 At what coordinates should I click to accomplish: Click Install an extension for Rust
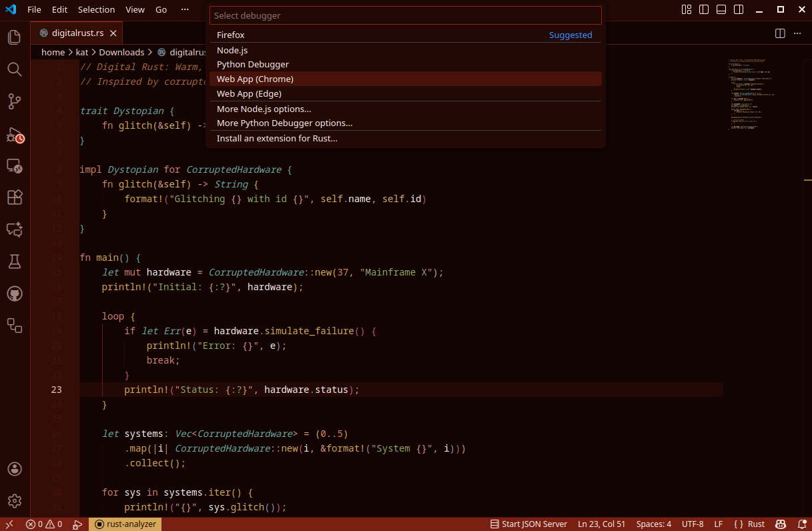277,139
